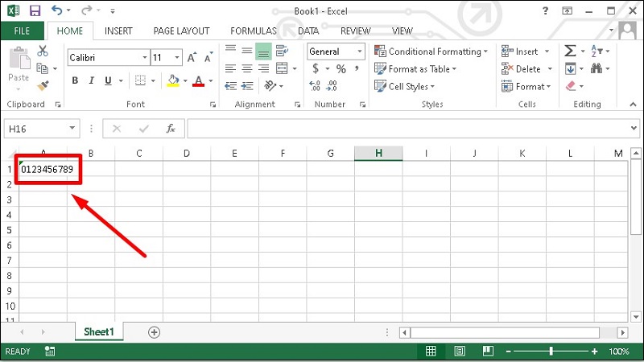Add a new sheet with plus button
The height and width of the screenshot is (362, 644).
point(154,332)
